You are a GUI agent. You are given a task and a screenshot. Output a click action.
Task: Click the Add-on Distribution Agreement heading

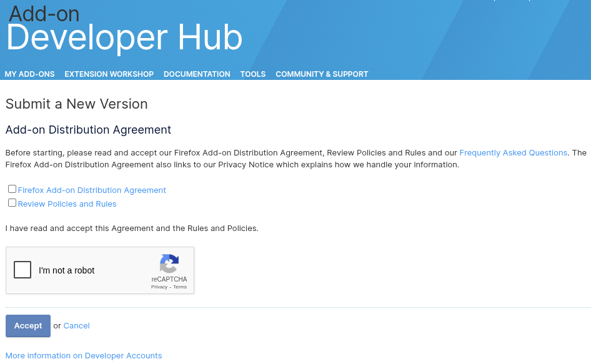(x=88, y=130)
